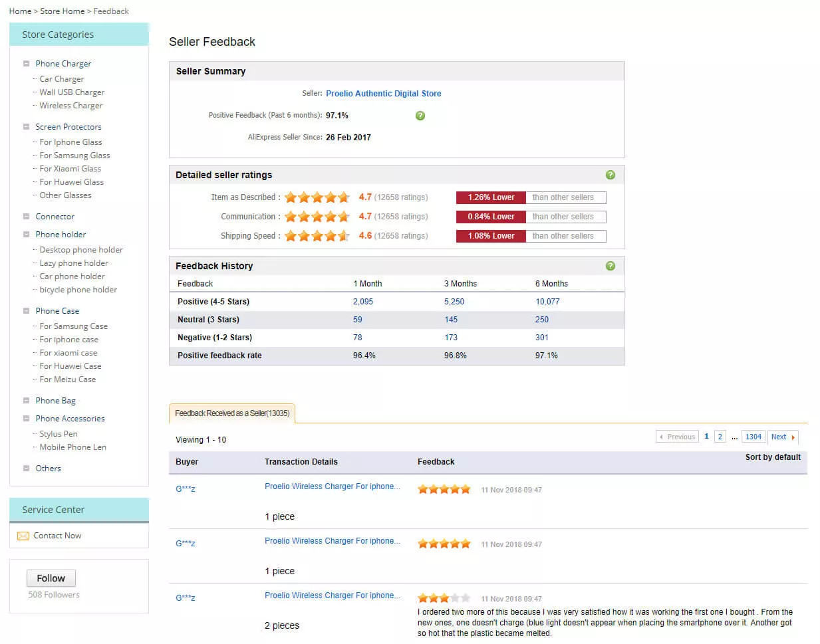
Task: Open the Proelio Authentic Digital Store link
Action: [384, 94]
